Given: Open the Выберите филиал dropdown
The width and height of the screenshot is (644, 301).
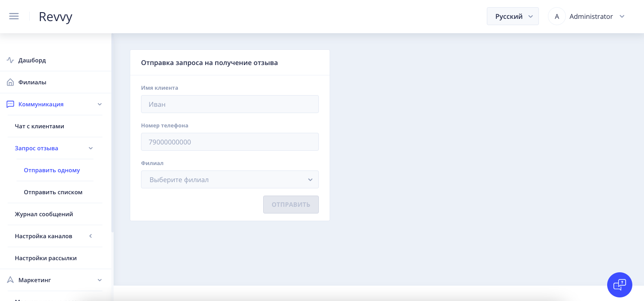Looking at the screenshot, I should pyautogui.click(x=230, y=179).
